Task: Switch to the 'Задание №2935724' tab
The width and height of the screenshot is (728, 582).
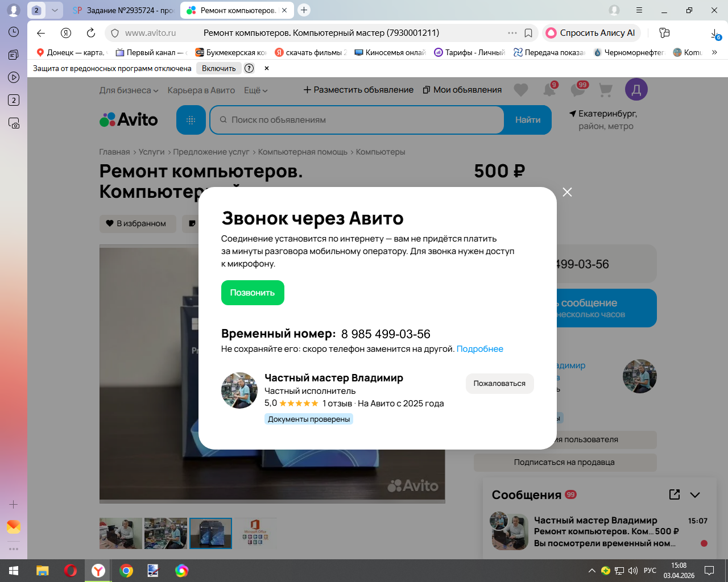Action: pyautogui.click(x=123, y=10)
